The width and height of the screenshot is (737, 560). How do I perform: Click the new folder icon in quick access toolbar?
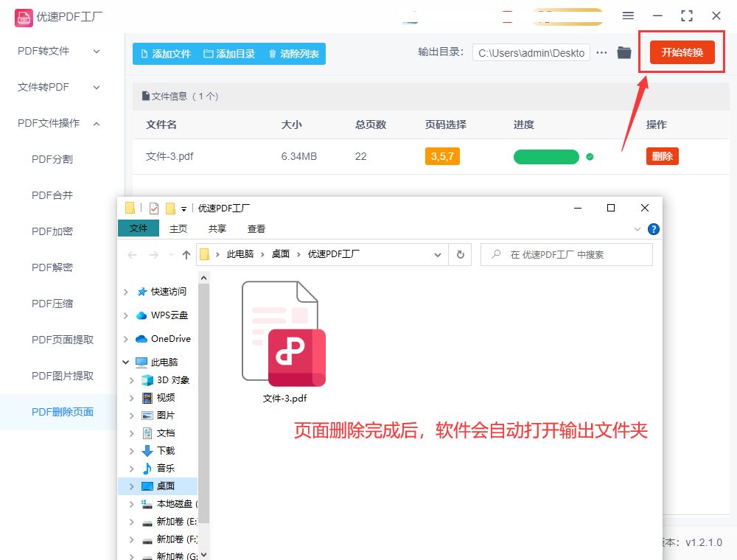(171, 208)
